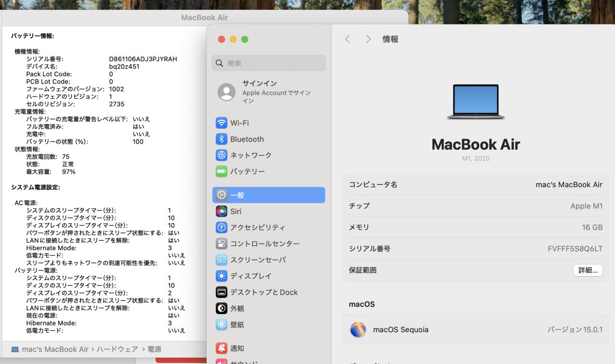Screen dimensions: 615x364
Task: Click the コンピュータ名 row label
Action: 373,184
